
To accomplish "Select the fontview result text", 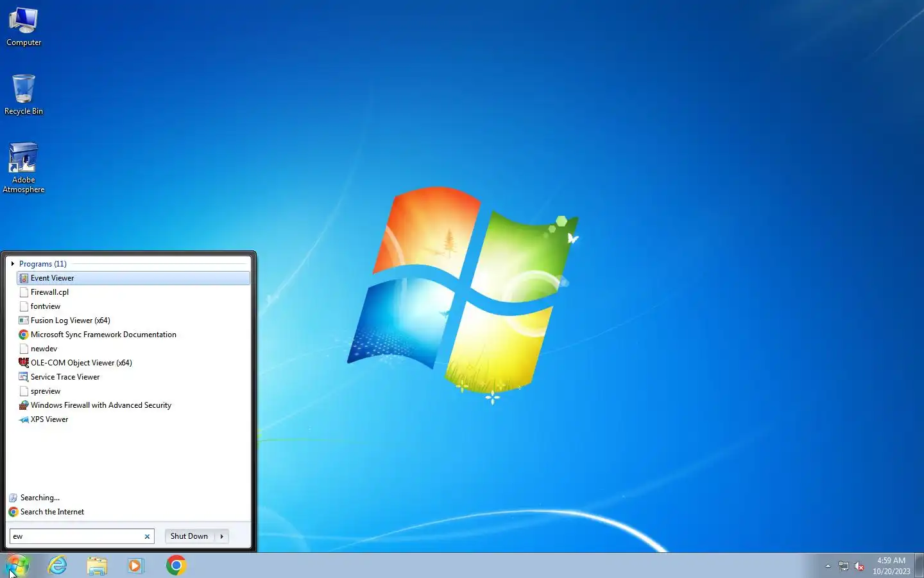I will [x=46, y=306].
